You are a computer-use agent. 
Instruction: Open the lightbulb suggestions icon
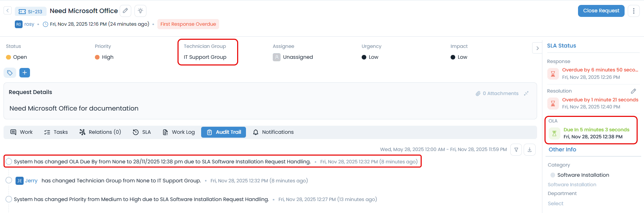[x=140, y=11]
